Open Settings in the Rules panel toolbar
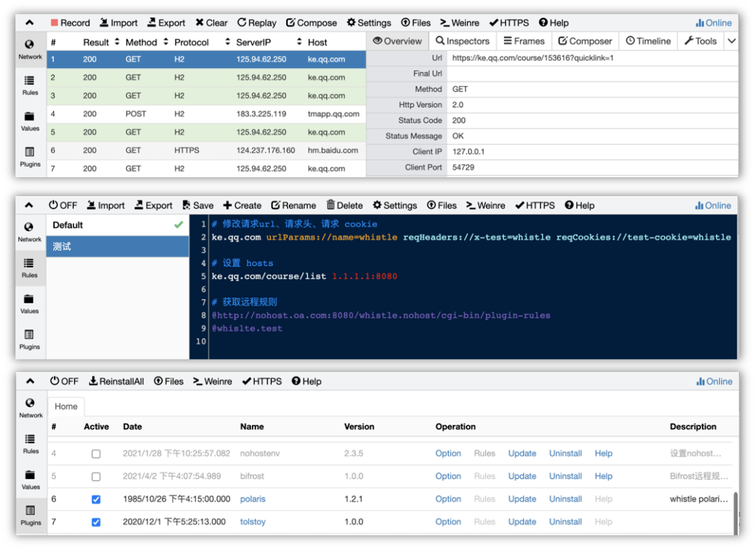The width and height of the screenshot is (756, 550). coord(395,205)
